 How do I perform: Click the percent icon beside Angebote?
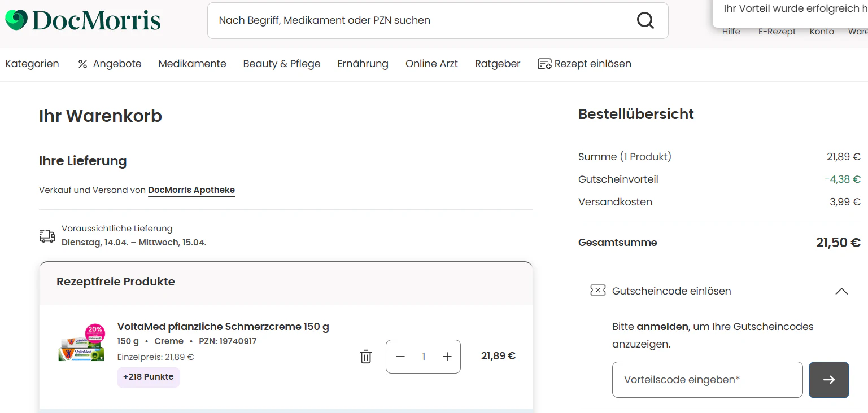click(82, 64)
